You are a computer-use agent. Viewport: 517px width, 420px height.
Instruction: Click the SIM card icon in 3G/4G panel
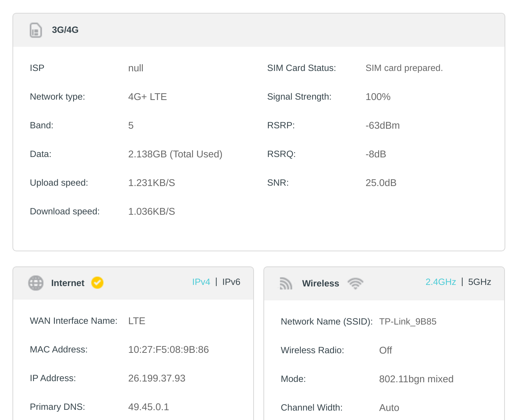(x=36, y=30)
